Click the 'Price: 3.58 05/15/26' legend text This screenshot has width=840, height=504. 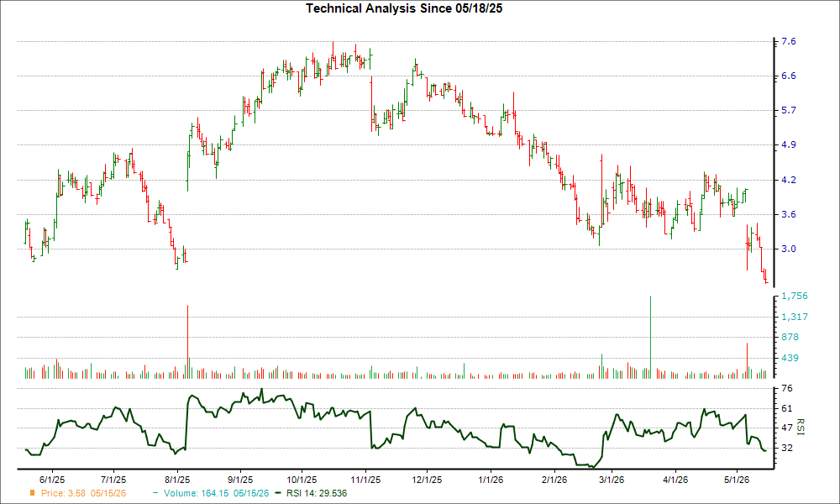click(x=83, y=493)
